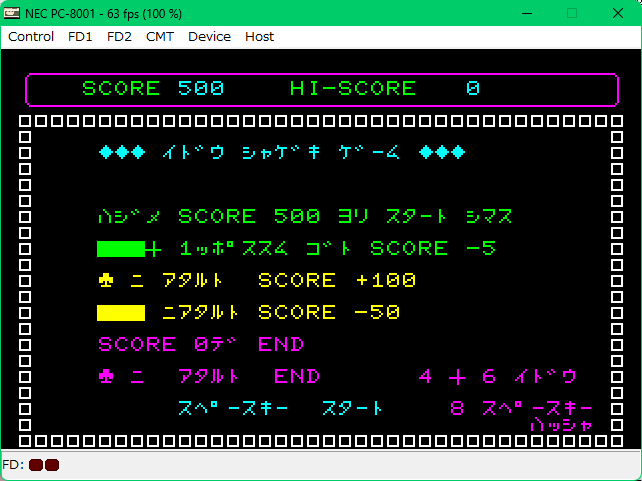
Task: Click the cyan game title 'イドウ シャゲキ ゲーム'
Action: [281, 153]
